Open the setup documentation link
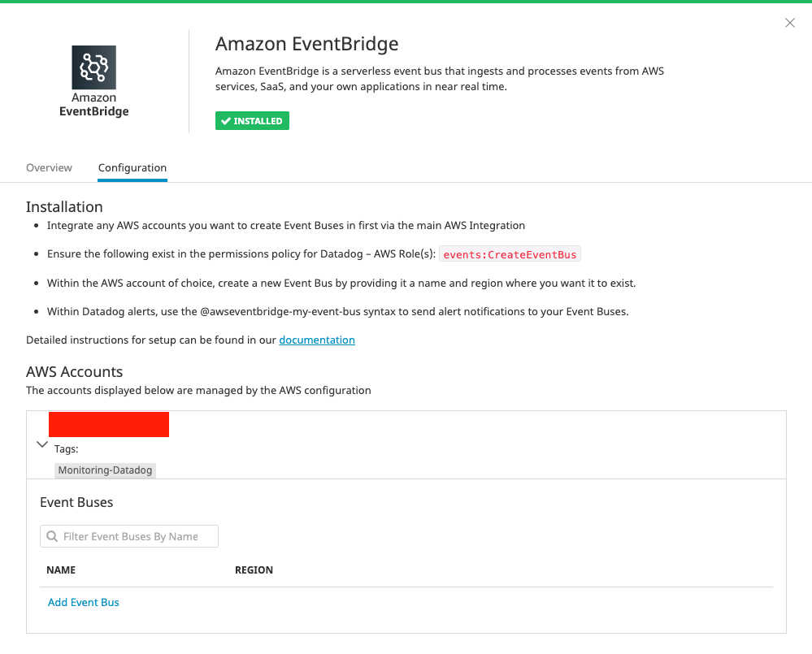 (317, 340)
